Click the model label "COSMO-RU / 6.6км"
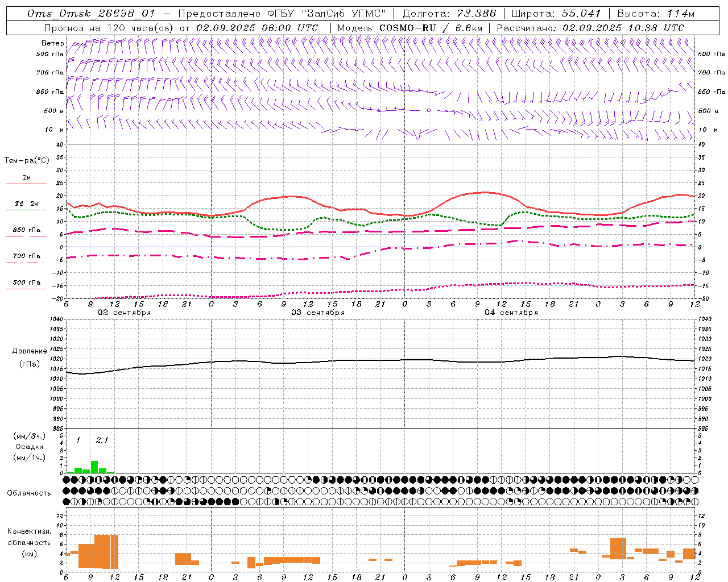 point(431,28)
